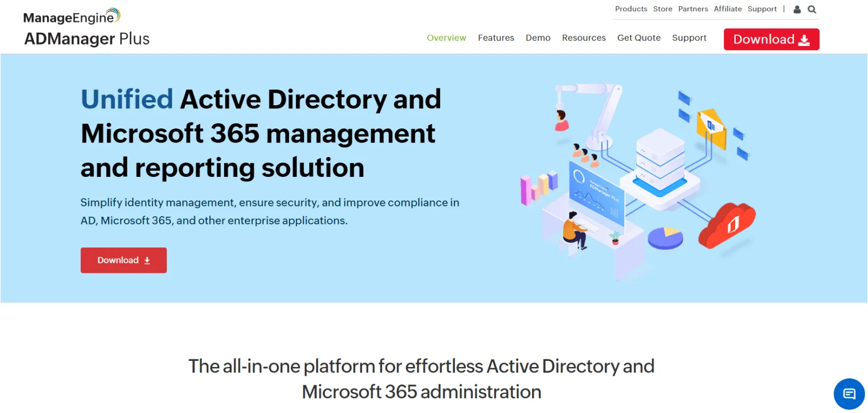Visit the Store link
Viewport: 868px width, 413px height.
pyautogui.click(x=663, y=9)
